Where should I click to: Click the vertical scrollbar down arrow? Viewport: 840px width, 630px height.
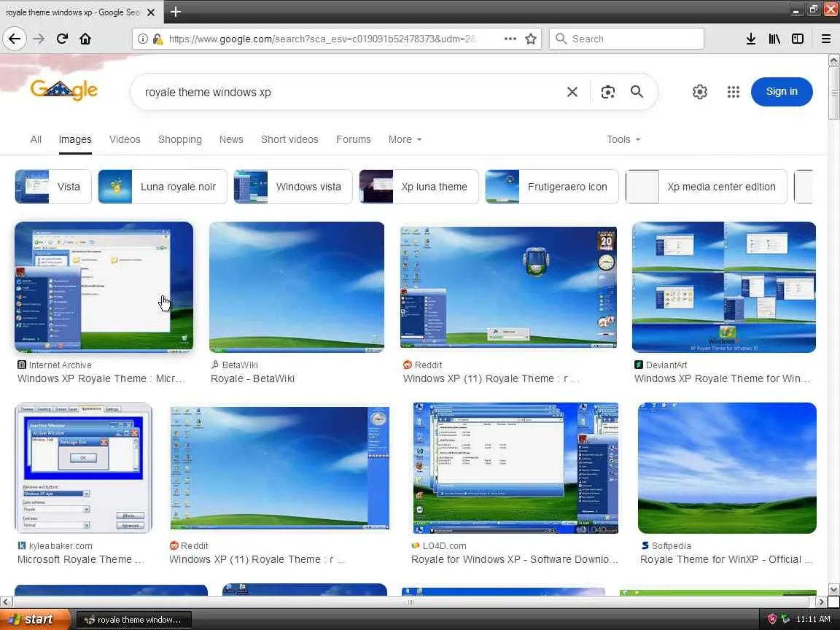[833, 589]
